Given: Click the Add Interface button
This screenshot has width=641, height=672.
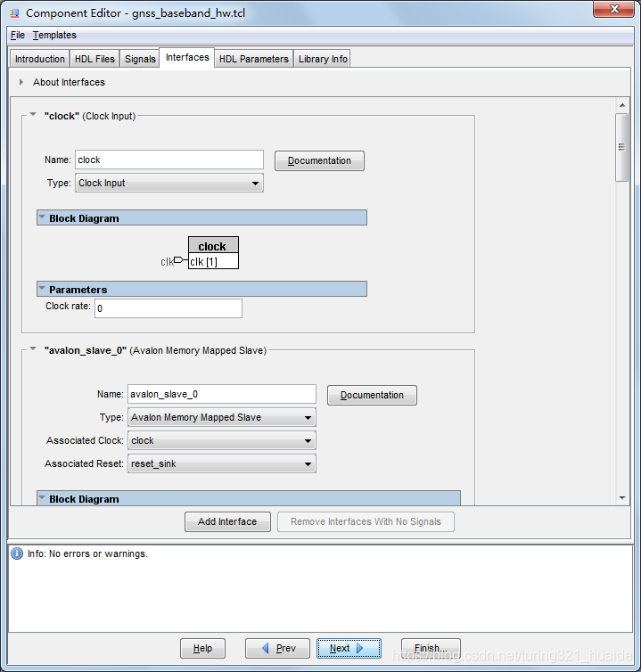Looking at the screenshot, I should coord(227,521).
